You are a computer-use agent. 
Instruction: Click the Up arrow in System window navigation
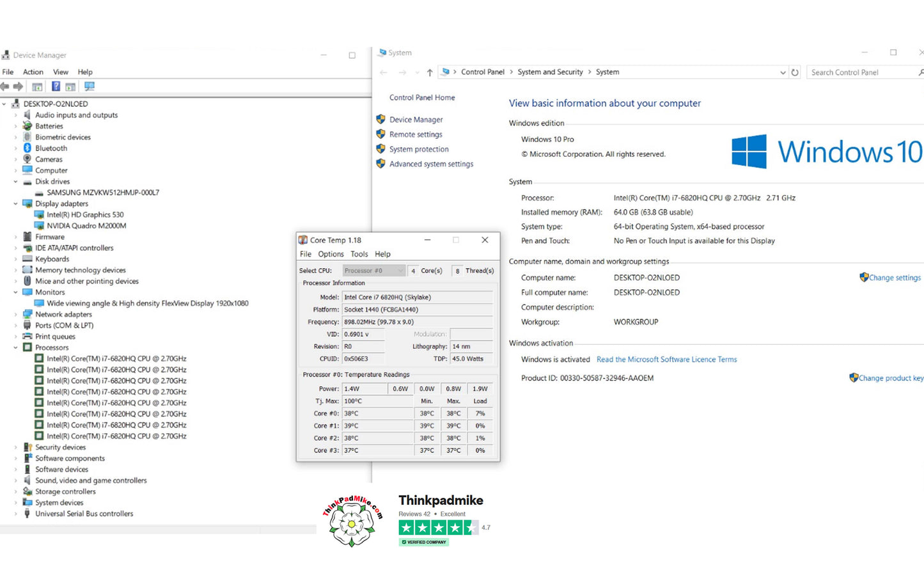point(430,72)
